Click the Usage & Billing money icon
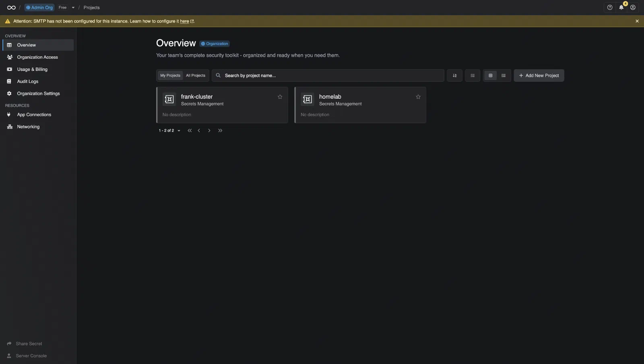The width and height of the screenshot is (644, 364). click(x=9, y=69)
